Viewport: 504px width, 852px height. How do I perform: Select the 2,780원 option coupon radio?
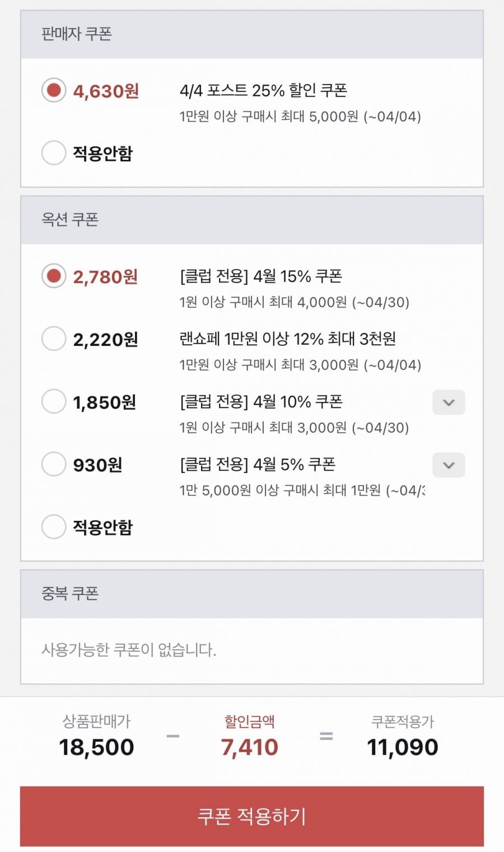pyautogui.click(x=54, y=276)
